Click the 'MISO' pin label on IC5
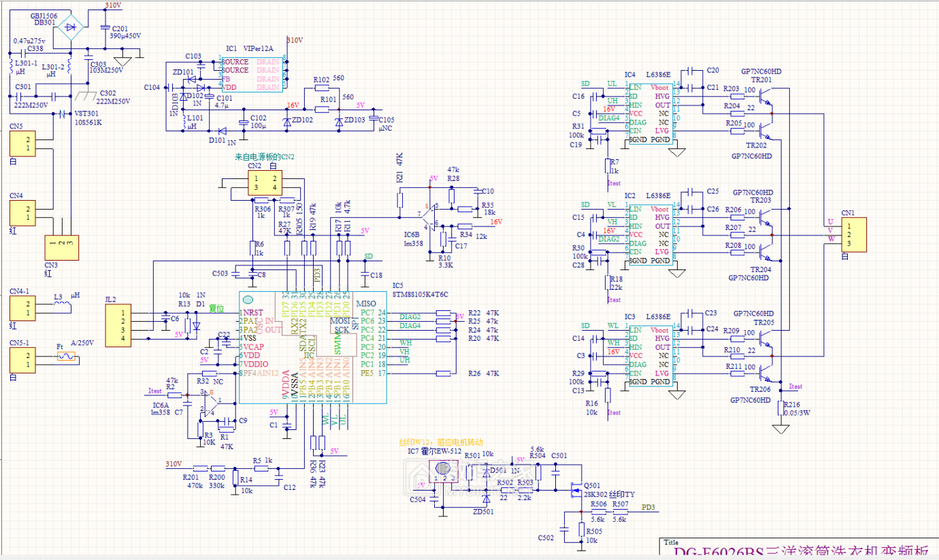 coord(366,303)
